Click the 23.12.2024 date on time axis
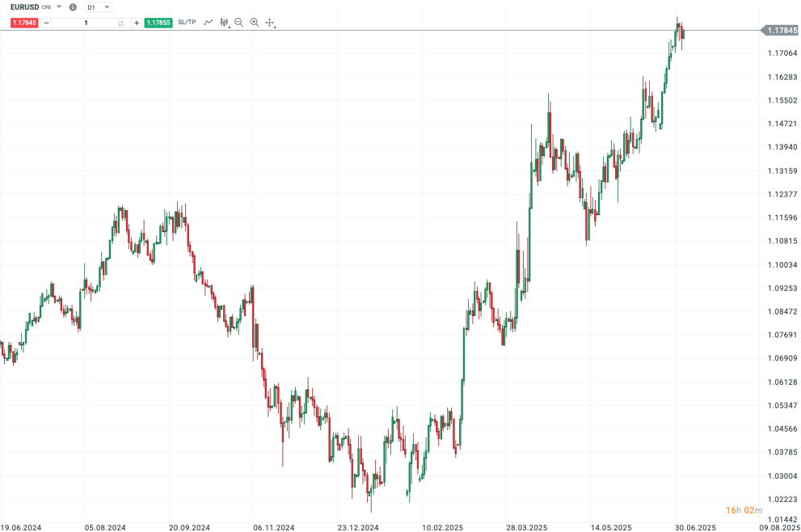This screenshot has height=532, width=801. (x=357, y=526)
